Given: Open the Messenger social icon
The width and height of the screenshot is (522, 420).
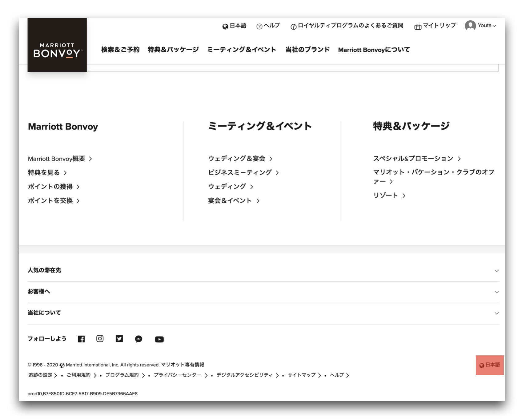Looking at the screenshot, I should 139,339.
